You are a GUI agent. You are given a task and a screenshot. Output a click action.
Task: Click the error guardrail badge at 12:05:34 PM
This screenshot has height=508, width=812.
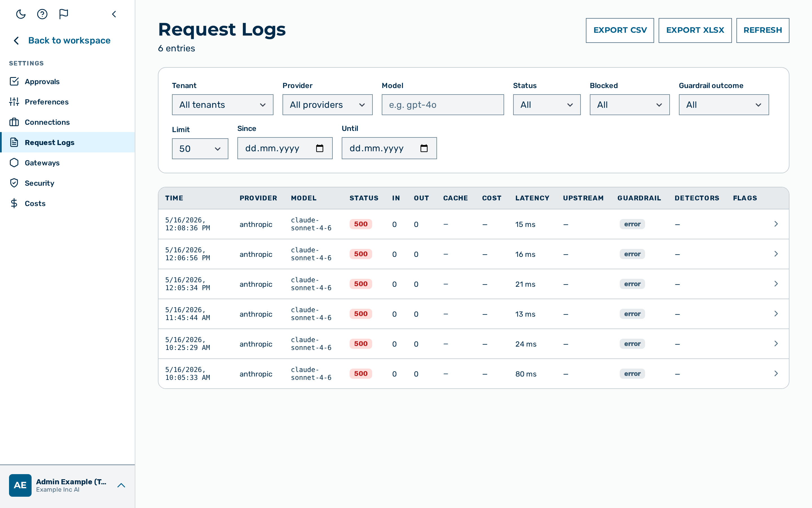pos(632,284)
